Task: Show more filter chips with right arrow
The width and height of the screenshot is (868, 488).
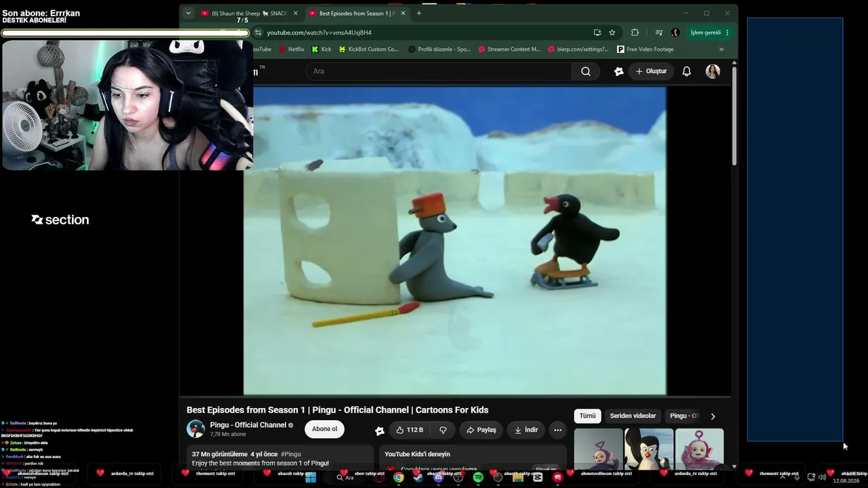Action: click(713, 416)
